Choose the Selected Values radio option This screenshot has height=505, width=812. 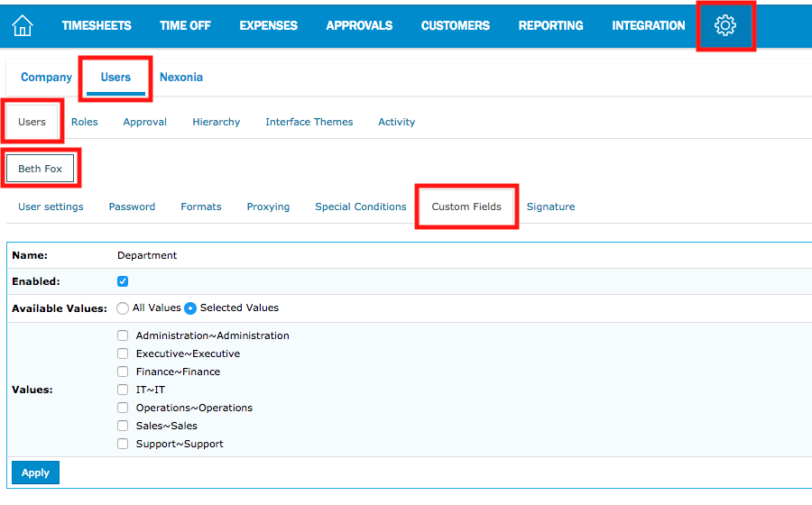pyautogui.click(x=190, y=308)
